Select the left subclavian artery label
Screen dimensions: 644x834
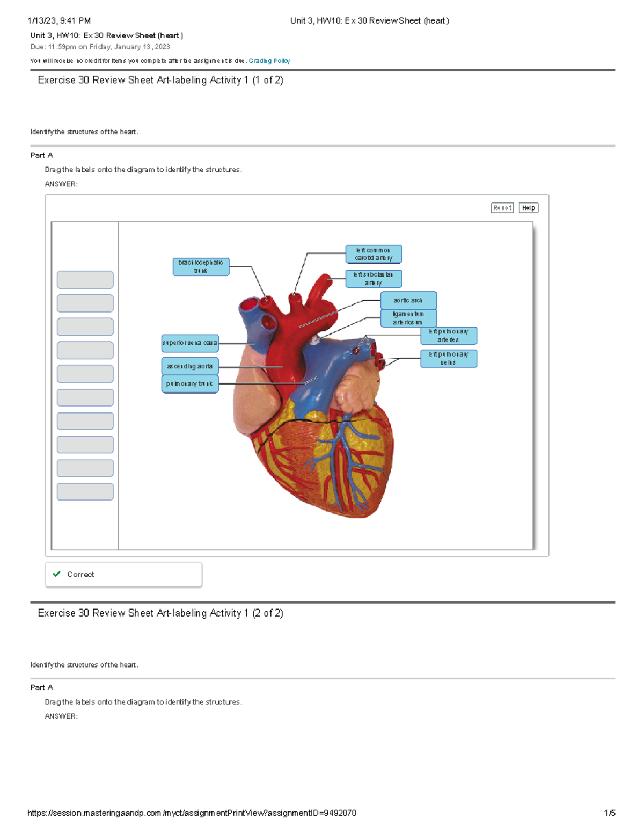(x=374, y=279)
